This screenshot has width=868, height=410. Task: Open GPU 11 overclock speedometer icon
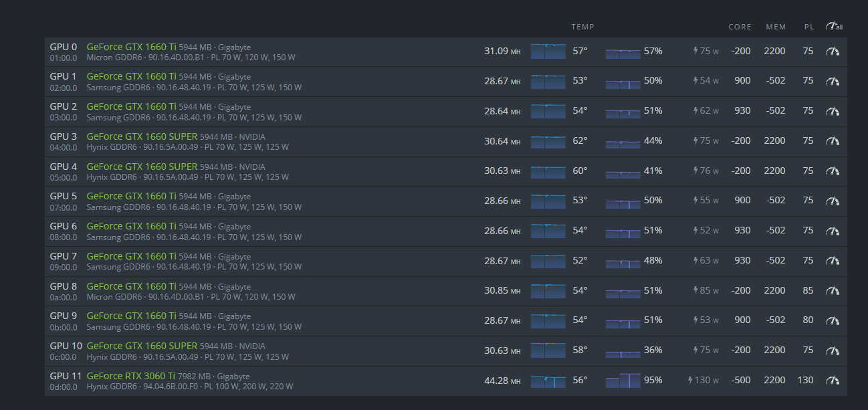[833, 381]
